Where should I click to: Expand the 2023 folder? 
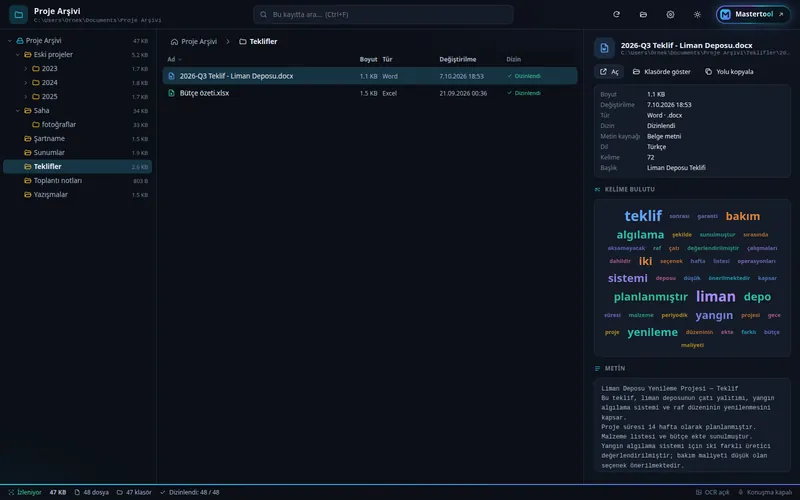click(x=26, y=68)
